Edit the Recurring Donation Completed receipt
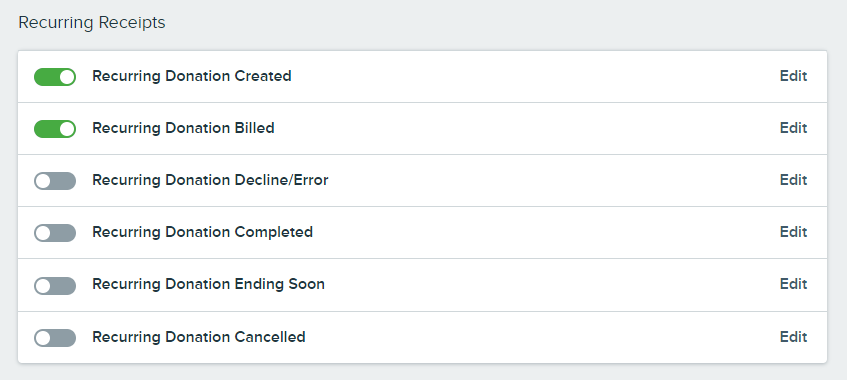The width and height of the screenshot is (847, 380). tap(793, 232)
